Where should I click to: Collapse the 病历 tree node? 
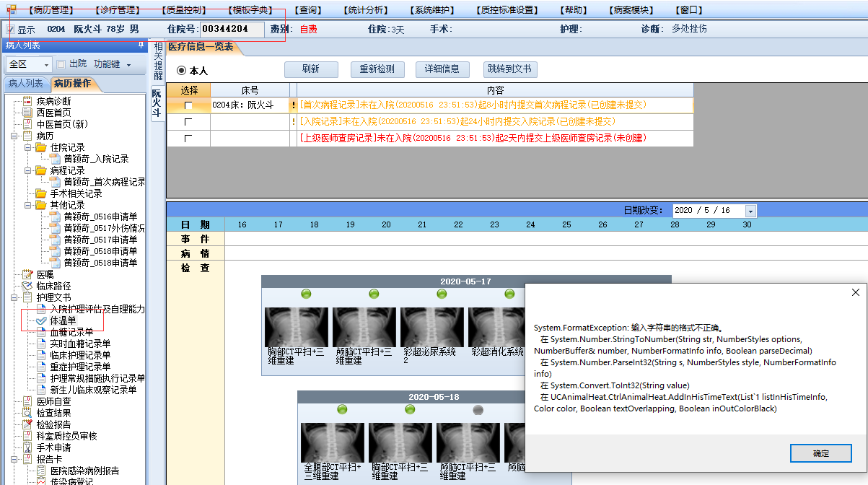tap(14, 136)
